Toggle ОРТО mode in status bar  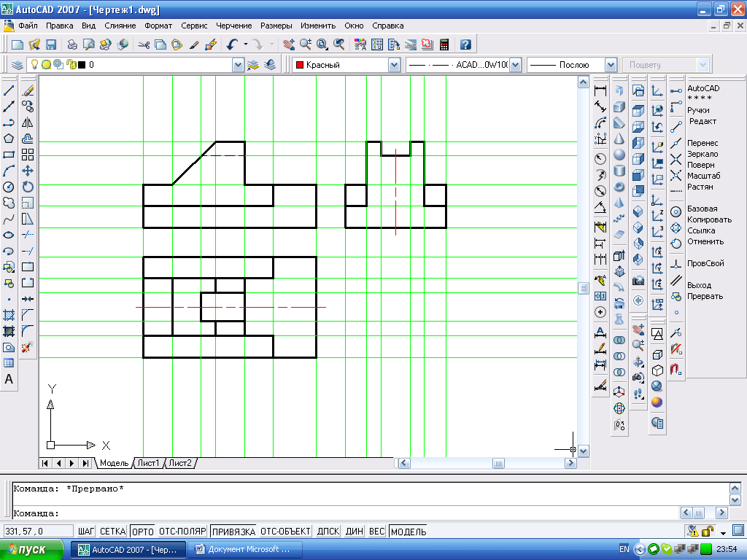[x=144, y=532]
